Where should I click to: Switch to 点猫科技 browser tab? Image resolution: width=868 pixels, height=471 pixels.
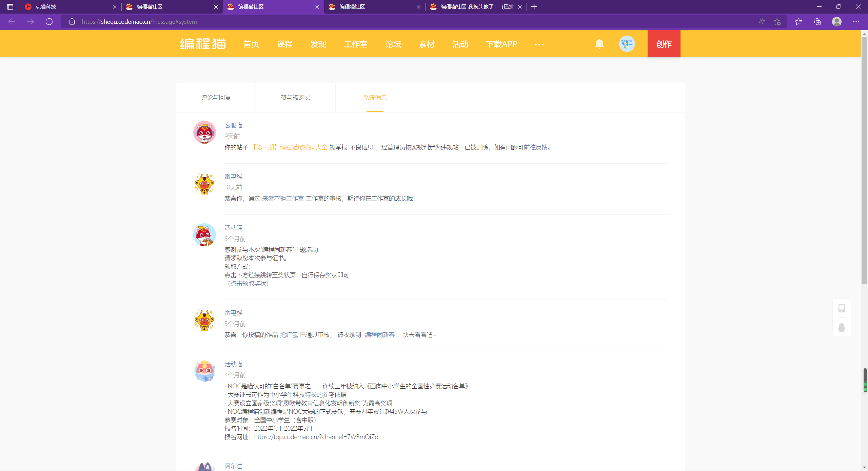click(x=70, y=7)
